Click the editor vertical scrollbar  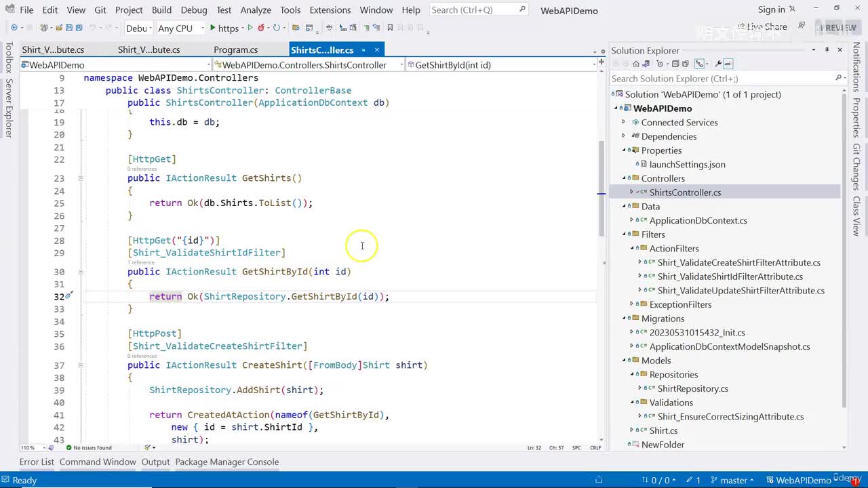[x=601, y=190]
